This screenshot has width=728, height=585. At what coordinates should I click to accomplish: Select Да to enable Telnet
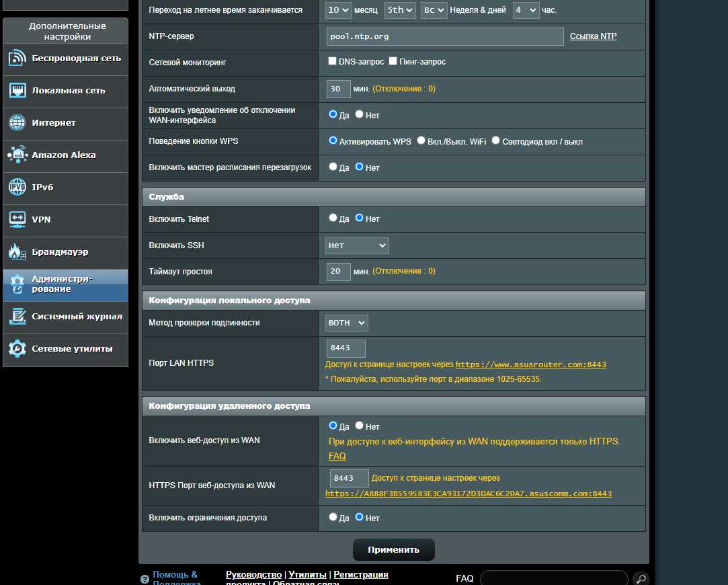point(333,217)
